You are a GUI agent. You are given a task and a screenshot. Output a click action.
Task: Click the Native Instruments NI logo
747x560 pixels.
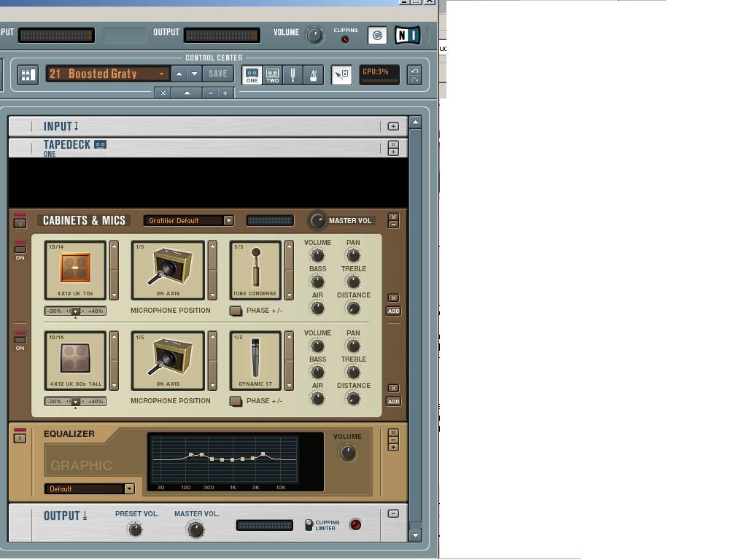[407, 35]
